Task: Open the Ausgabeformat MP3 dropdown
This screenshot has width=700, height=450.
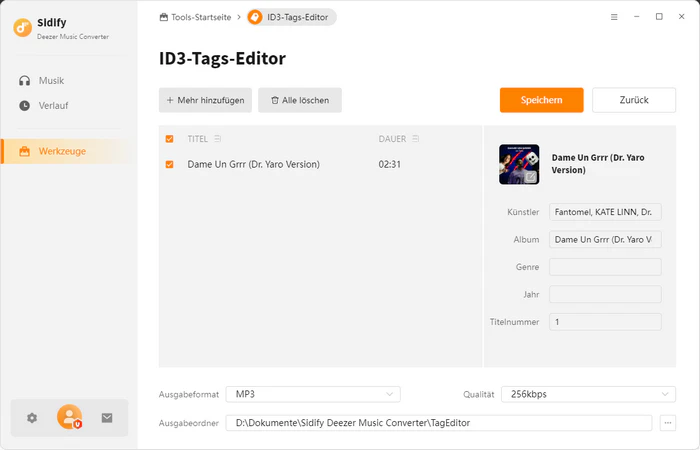Action: 313,394
